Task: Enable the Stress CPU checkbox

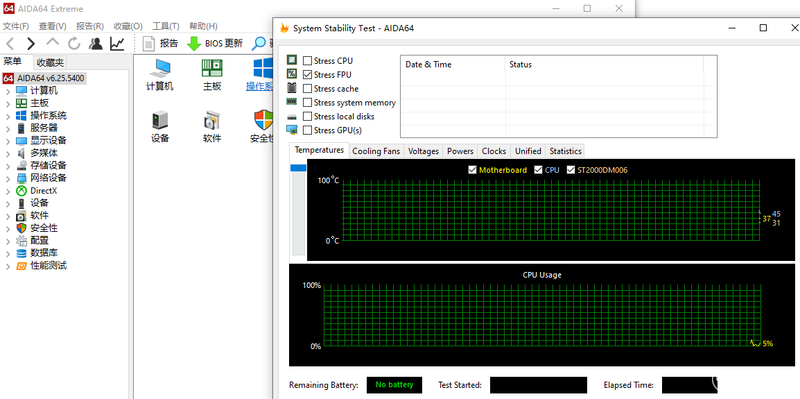Action: pyautogui.click(x=307, y=61)
